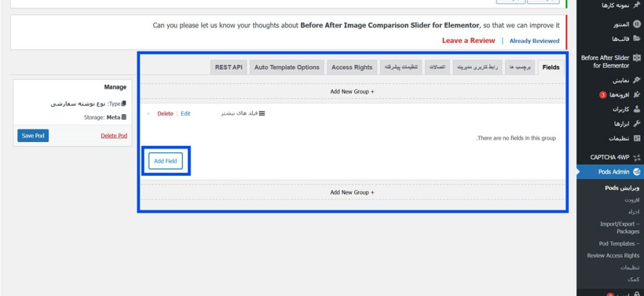Open the settings (تنظیمات) sidebar icon
Viewport: 644px width, 296px height.
click(636, 138)
